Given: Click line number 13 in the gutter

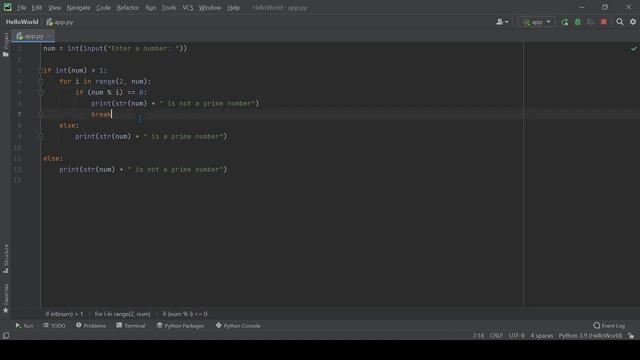Looking at the screenshot, I should [18, 181].
